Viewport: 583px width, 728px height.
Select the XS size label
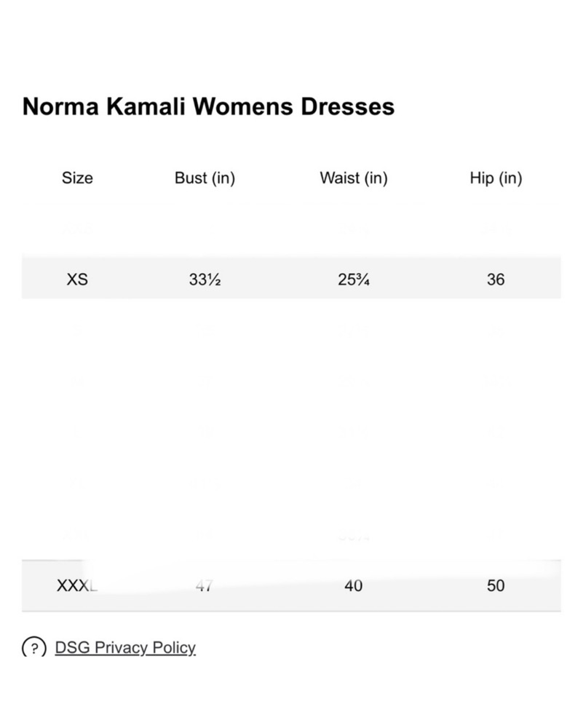(77, 279)
